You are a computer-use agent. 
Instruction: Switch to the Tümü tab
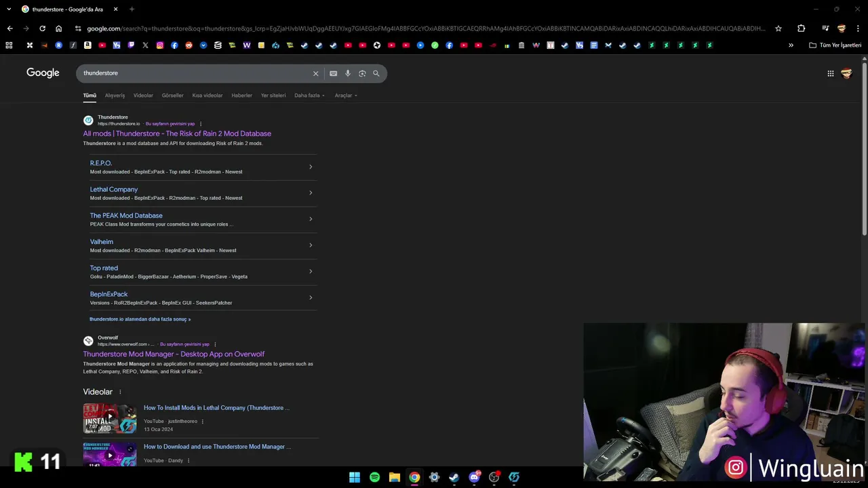point(90,96)
